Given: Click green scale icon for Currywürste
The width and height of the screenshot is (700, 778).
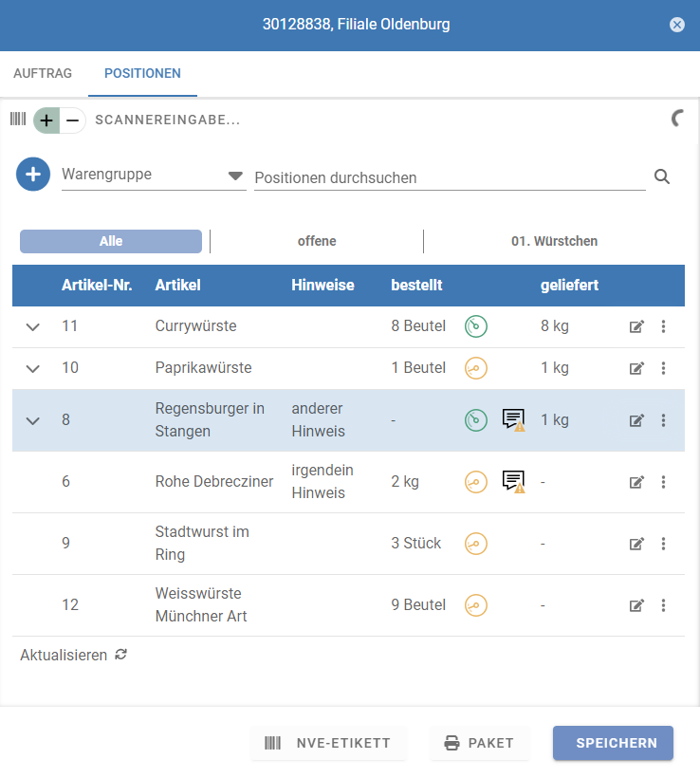Looking at the screenshot, I should pos(476,326).
